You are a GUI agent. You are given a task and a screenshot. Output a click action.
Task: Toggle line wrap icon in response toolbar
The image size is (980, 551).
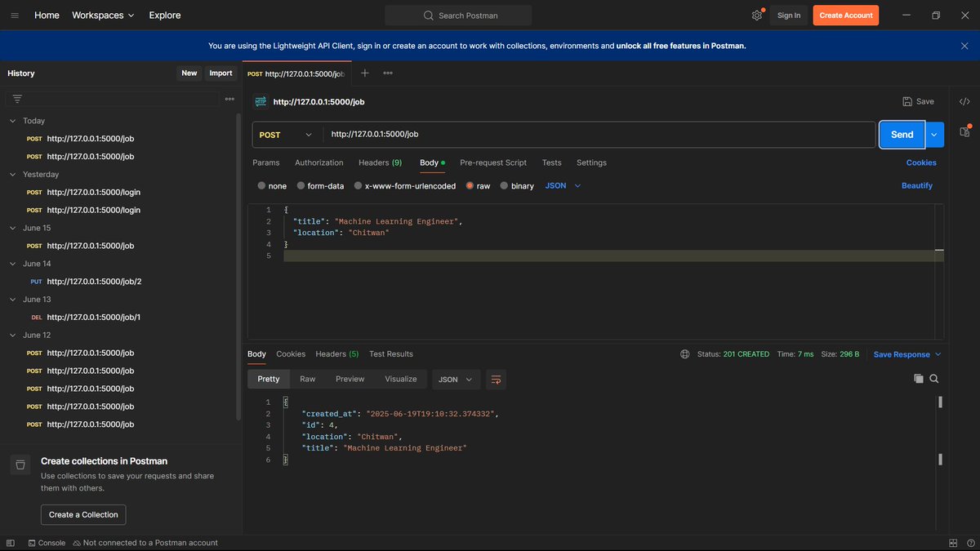click(496, 379)
